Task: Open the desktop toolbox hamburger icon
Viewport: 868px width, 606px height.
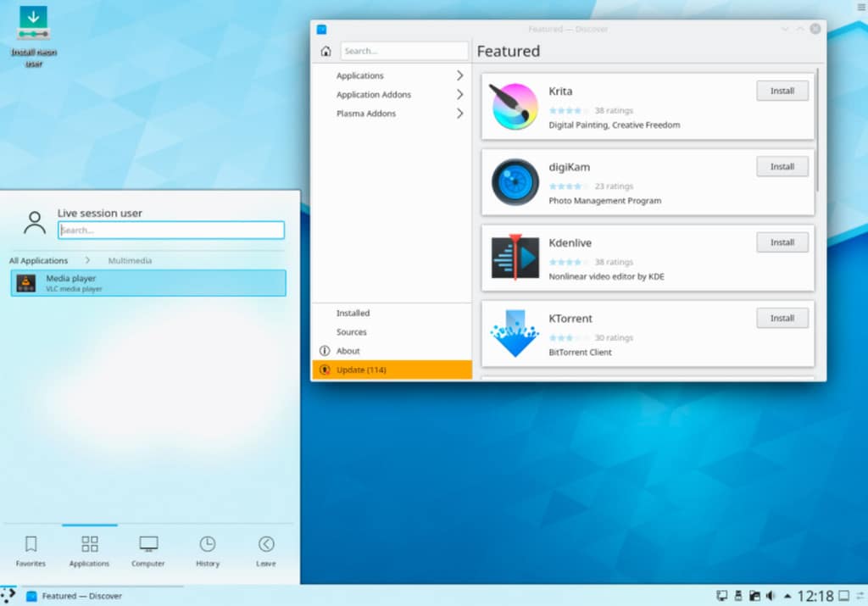Action: 862,7
